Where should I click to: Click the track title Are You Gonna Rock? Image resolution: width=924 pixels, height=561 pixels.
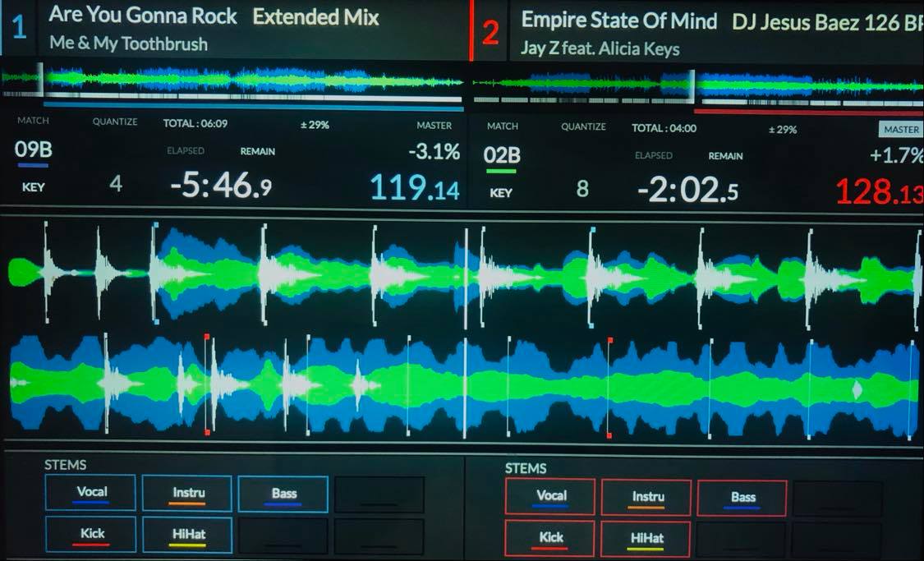143,16
